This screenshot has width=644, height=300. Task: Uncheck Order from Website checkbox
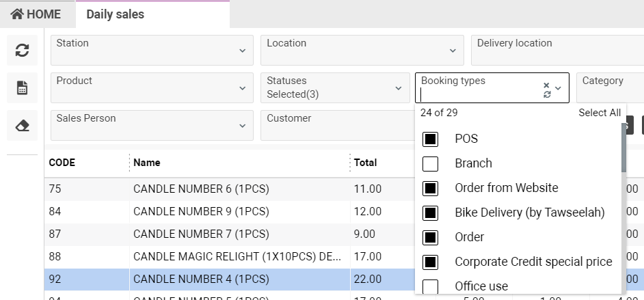[430, 188]
